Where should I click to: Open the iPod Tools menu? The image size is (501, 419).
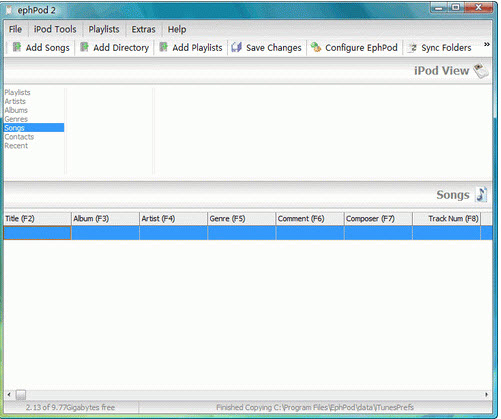[55, 29]
